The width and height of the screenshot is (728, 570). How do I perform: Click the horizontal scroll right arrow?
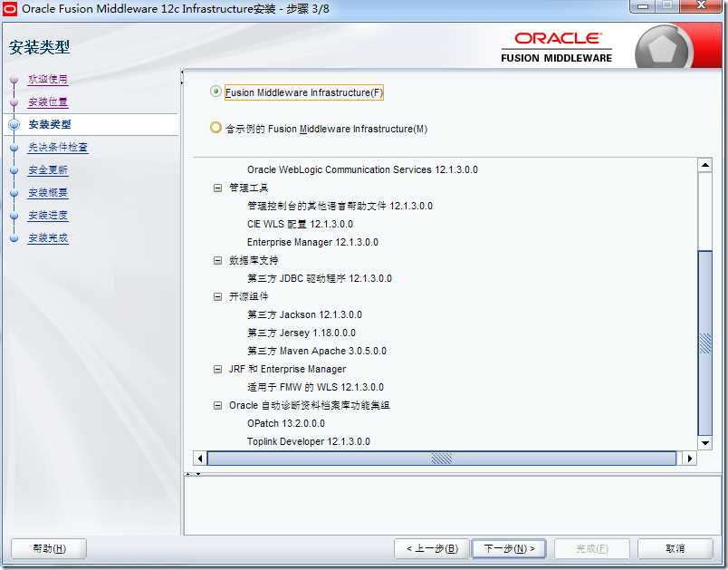pos(689,459)
